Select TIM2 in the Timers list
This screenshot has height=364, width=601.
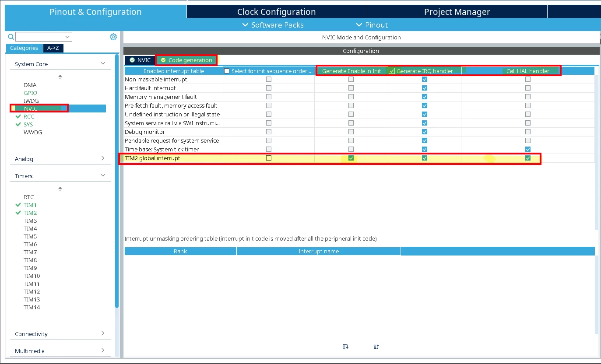(x=30, y=213)
